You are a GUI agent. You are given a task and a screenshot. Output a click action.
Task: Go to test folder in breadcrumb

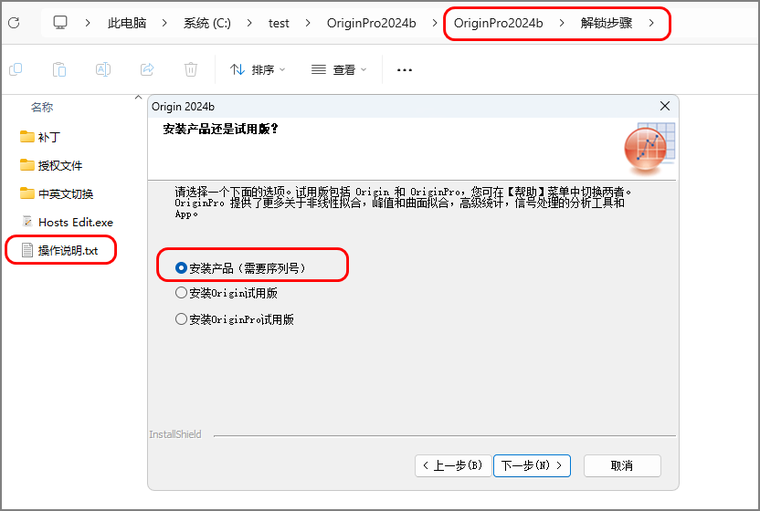279,23
